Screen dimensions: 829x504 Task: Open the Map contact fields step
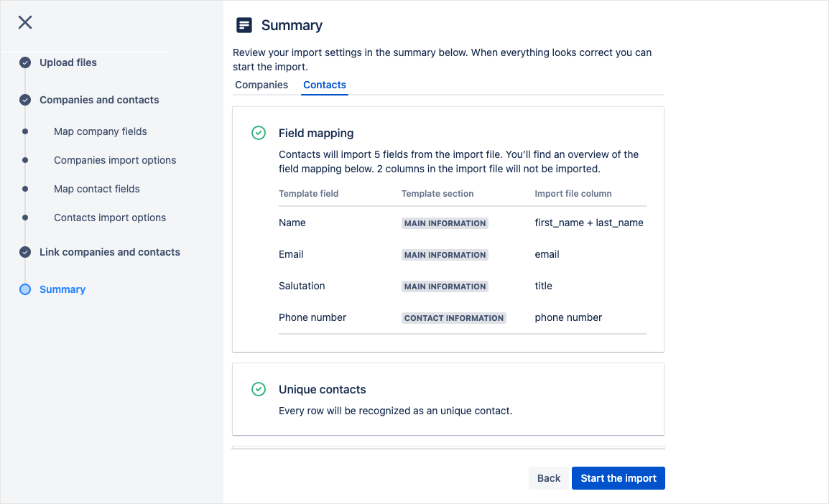click(96, 189)
